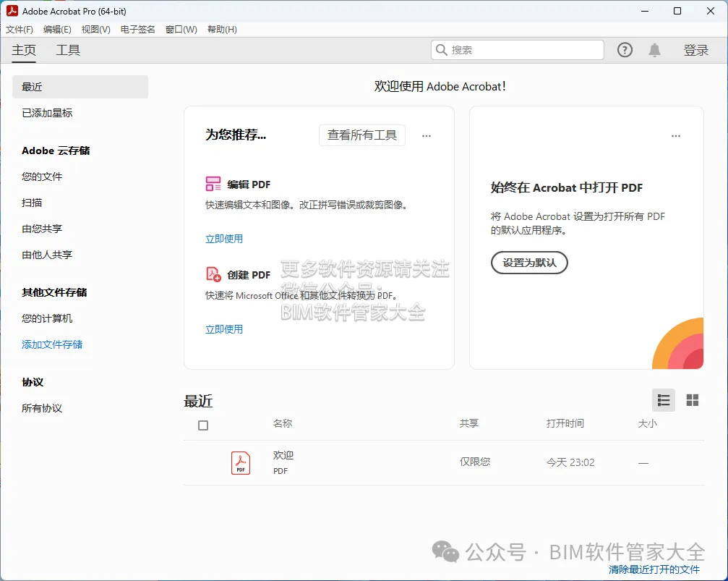728x581 pixels.
Task: Click the 编辑 PDF tool icon
Action: coord(213,184)
